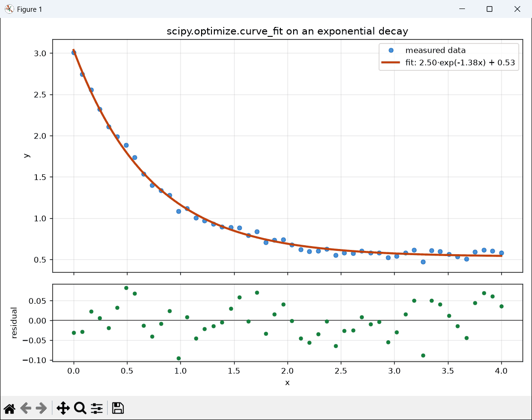Go forward to the next view

pos(42,408)
